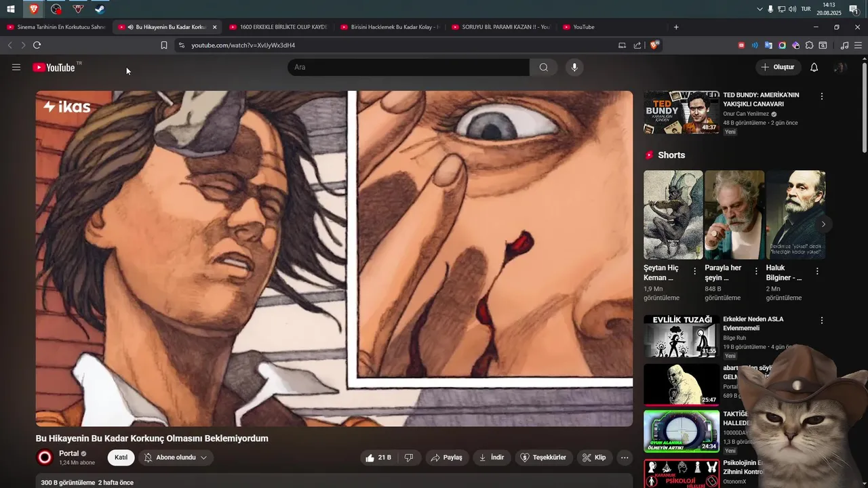Open the Windows Start menu
The image size is (868, 488).
(11, 9)
